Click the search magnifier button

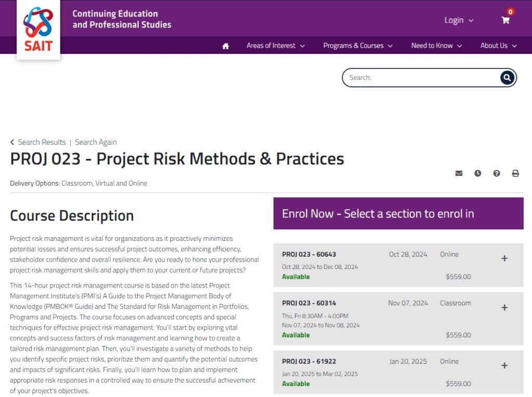pos(507,78)
